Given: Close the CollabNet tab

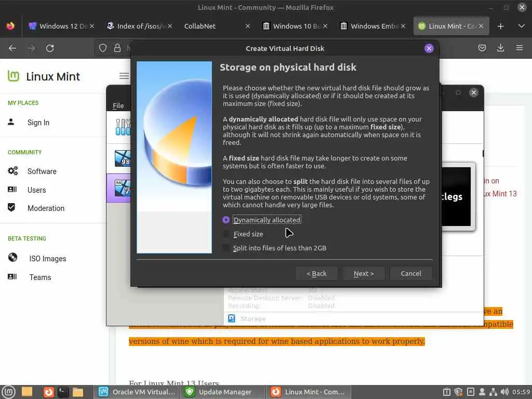Looking at the screenshot, I should coord(248,26).
